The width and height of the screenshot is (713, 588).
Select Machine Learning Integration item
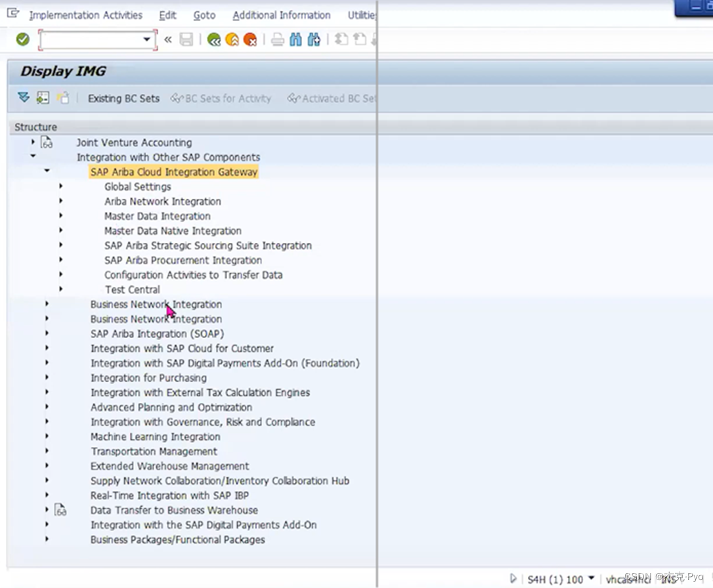click(x=155, y=436)
